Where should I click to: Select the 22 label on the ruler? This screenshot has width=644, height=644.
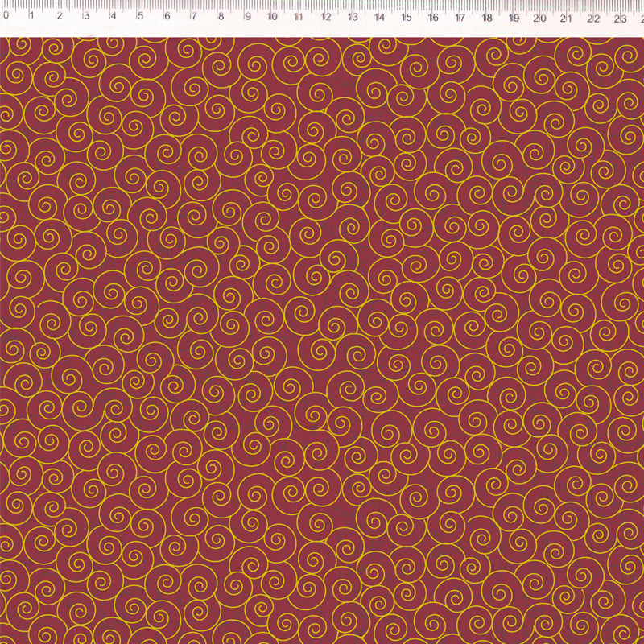(x=593, y=19)
